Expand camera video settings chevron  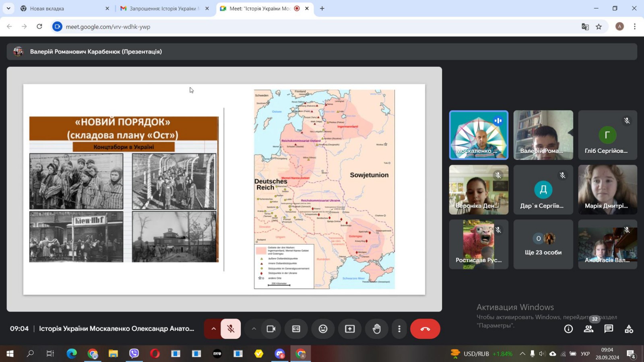(x=254, y=329)
